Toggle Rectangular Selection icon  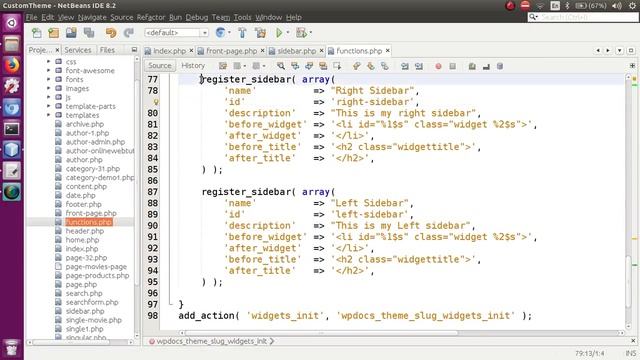[x=337, y=66]
